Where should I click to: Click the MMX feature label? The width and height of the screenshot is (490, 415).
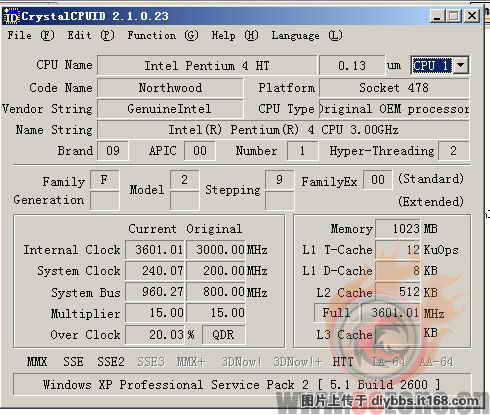coord(37,362)
